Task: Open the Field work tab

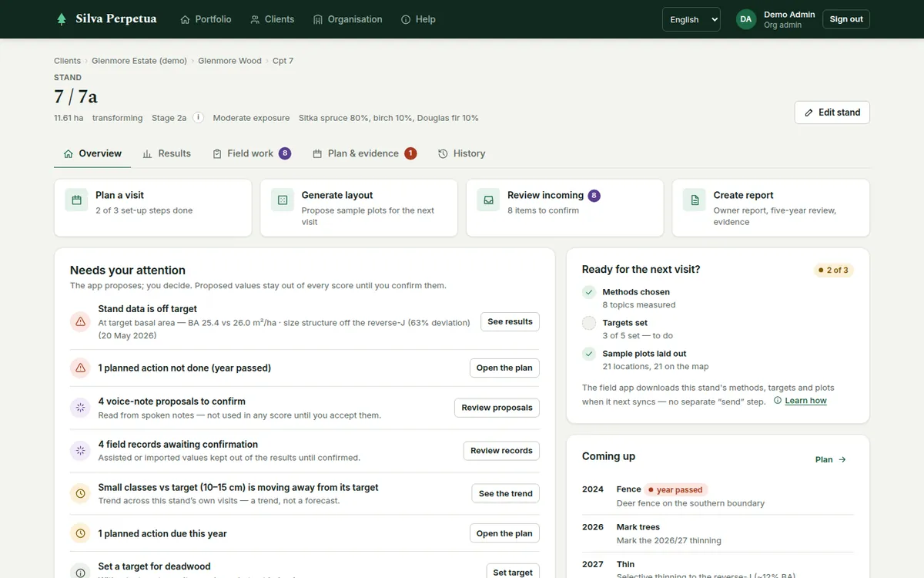Action: (251, 153)
